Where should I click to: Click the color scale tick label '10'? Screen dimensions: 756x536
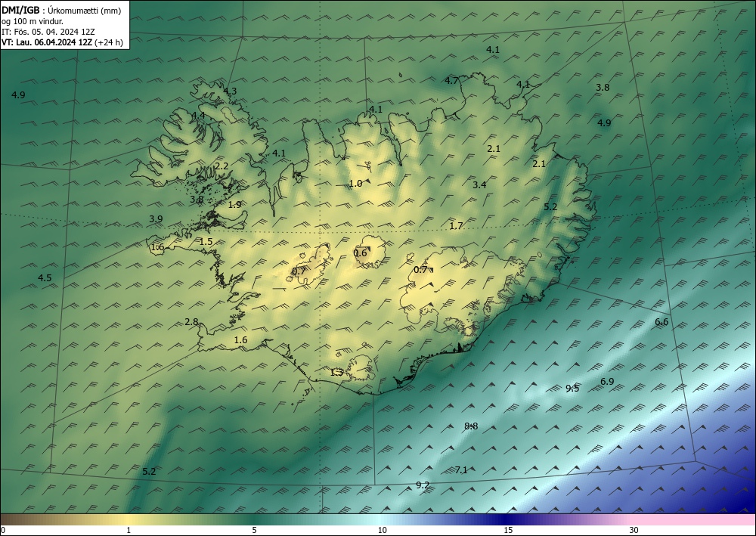[x=382, y=530]
